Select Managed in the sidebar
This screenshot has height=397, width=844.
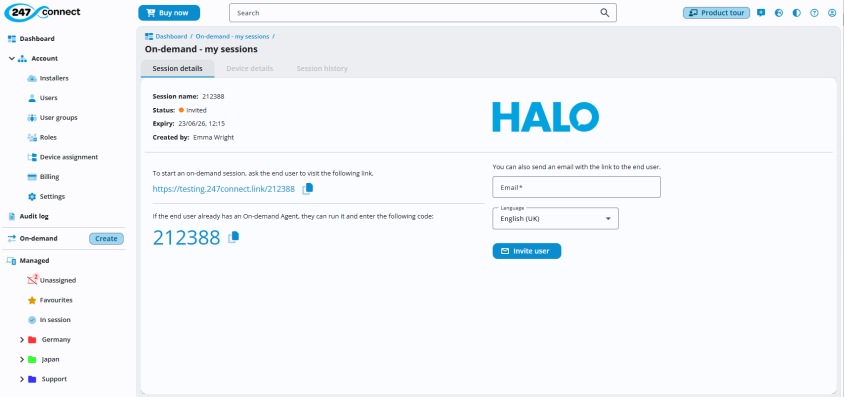[34, 260]
